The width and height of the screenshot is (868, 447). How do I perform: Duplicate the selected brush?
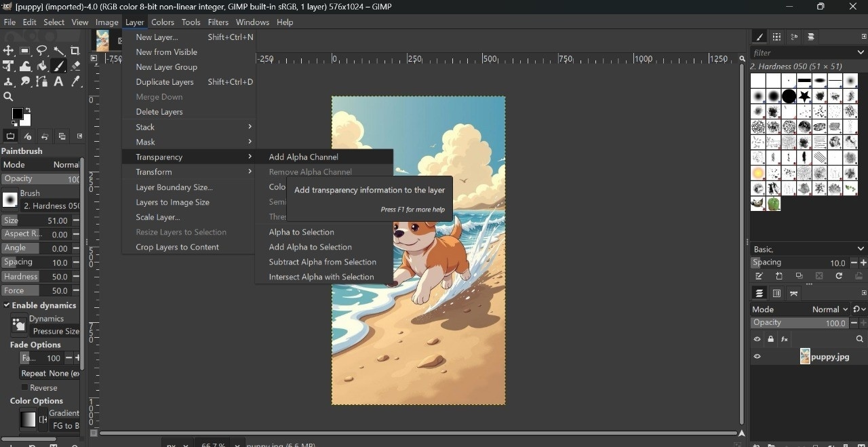[x=800, y=277]
